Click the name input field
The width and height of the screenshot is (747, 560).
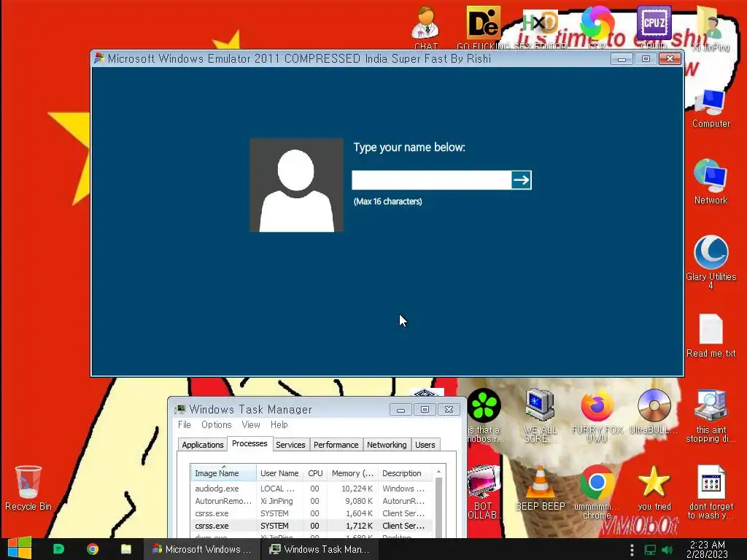pyautogui.click(x=432, y=180)
